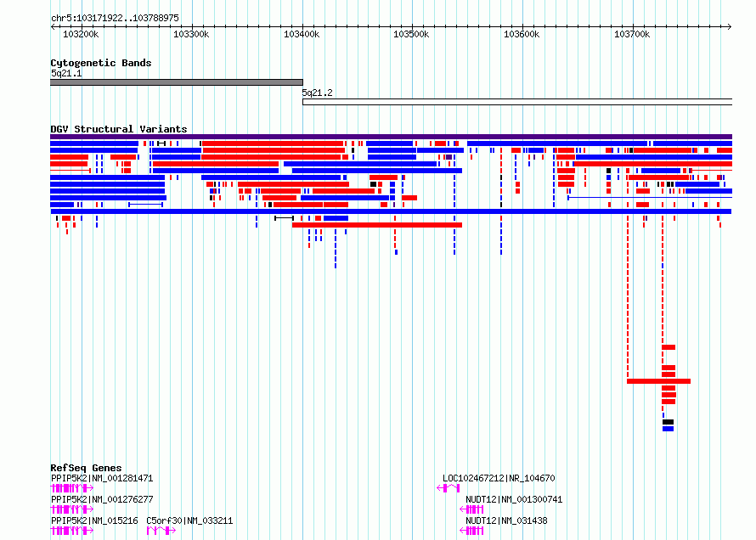
Task: Click the 103500k ruler label
Action: 411,34
